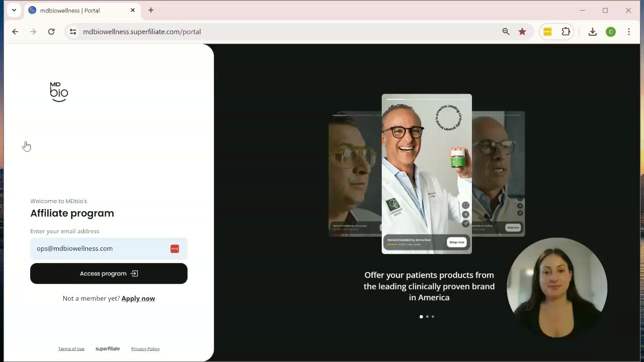
Task: Maximize the browser window
Action: pos(605,10)
